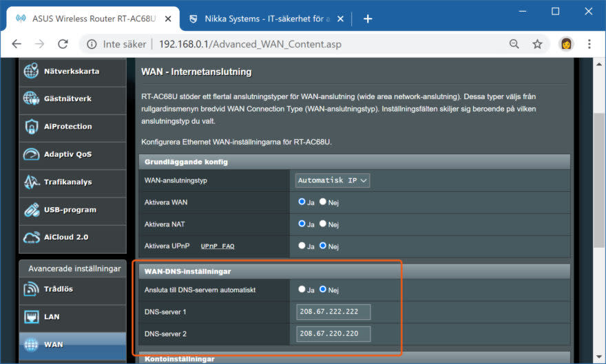Open Trafikanalys waveform icon
606x364 pixels.
[31, 182]
